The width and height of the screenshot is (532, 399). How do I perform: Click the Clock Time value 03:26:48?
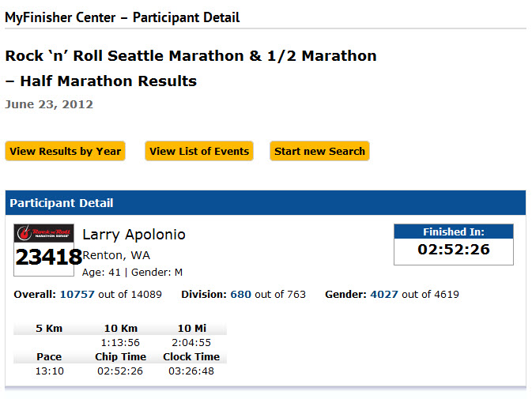click(191, 371)
